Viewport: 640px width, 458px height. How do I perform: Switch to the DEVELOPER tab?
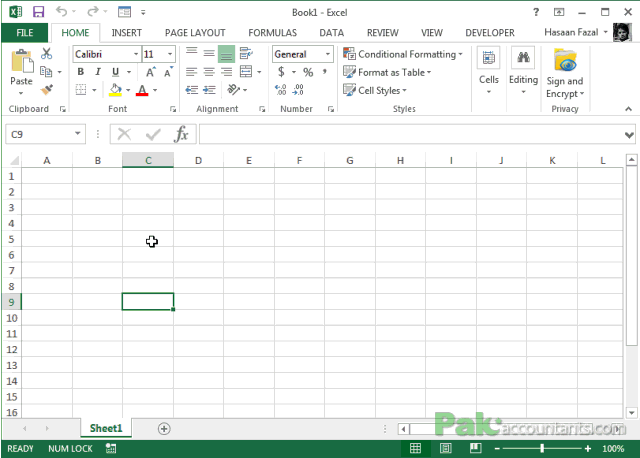(x=490, y=33)
